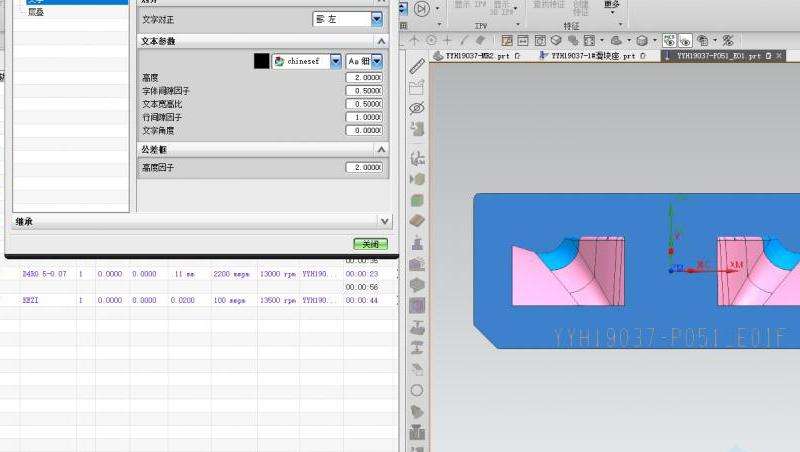The image size is (800, 452).
Task: Toggle the eye display button in top toolbar
Action: click(x=686, y=41)
